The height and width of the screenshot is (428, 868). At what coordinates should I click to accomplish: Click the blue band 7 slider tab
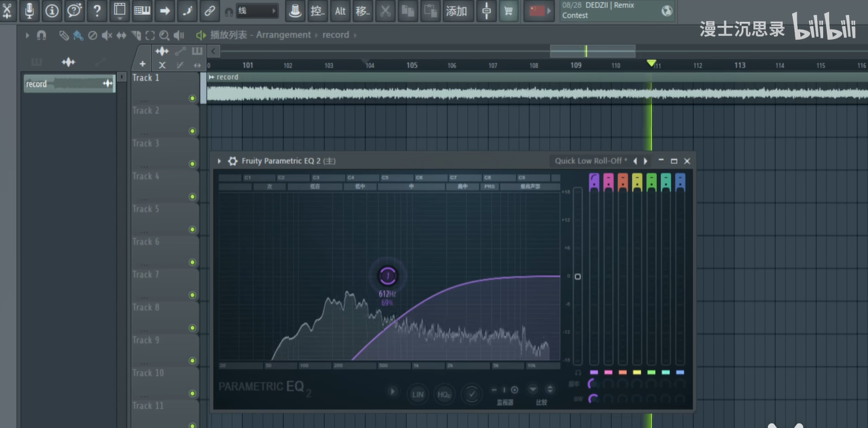pos(680,182)
